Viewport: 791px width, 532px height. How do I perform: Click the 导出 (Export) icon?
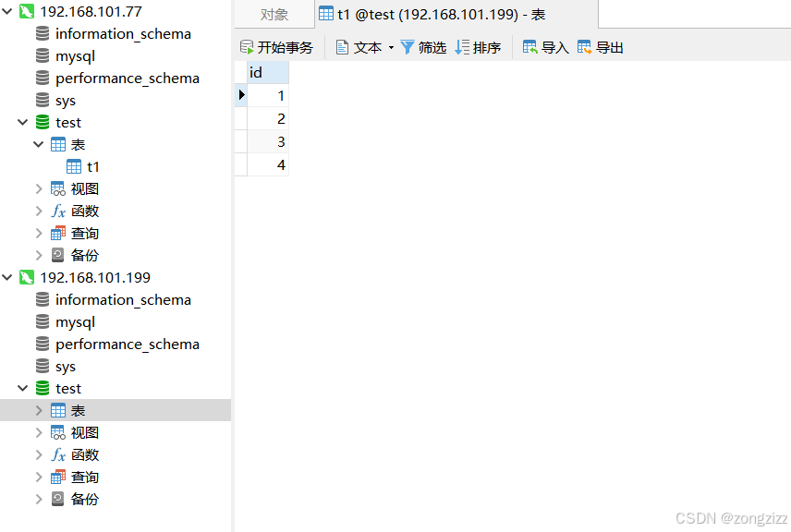[598, 46]
